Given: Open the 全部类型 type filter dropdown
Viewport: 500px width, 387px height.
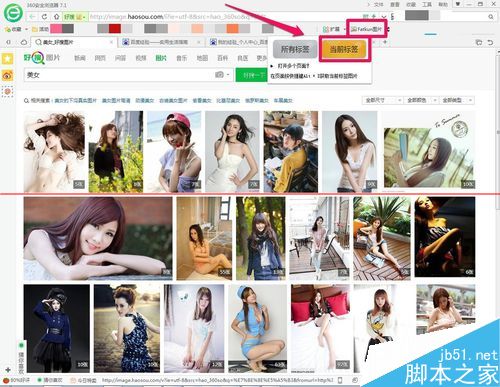Looking at the screenshot, I should click(457, 100).
